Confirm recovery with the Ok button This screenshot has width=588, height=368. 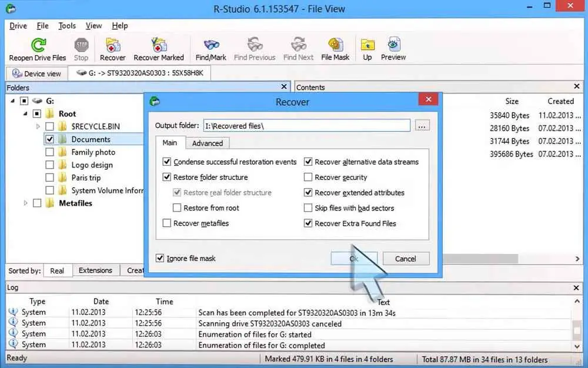click(x=354, y=259)
